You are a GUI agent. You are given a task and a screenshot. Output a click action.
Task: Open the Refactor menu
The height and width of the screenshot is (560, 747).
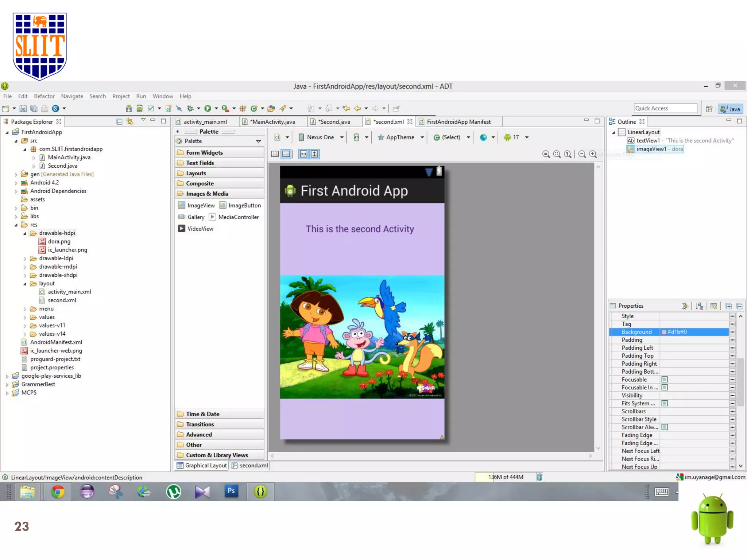point(44,96)
